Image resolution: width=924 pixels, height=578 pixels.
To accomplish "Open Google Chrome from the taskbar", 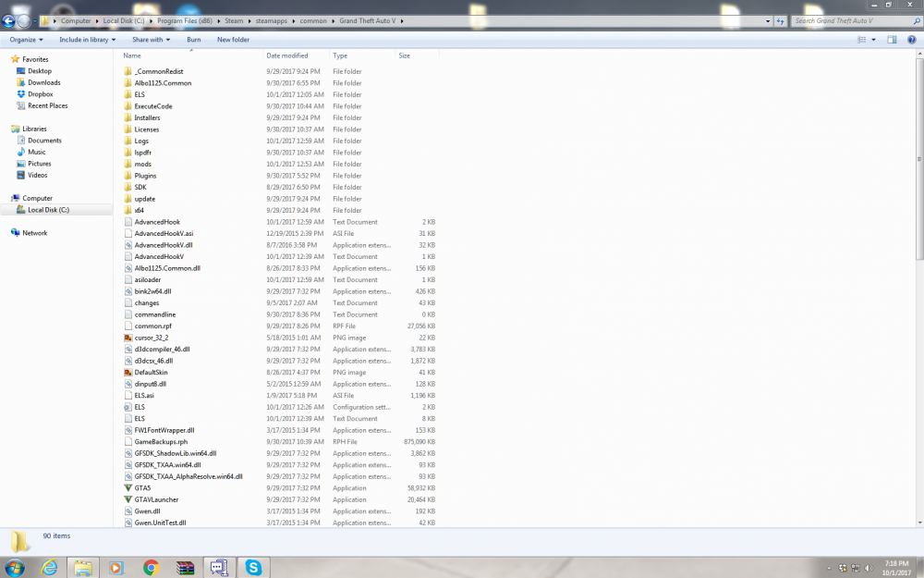I will pyautogui.click(x=151, y=568).
